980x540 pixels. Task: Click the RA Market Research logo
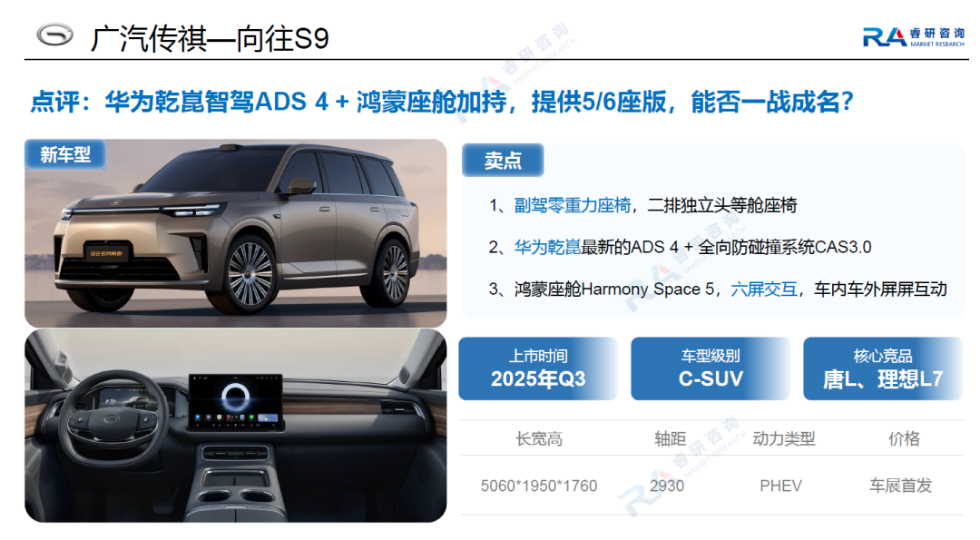pyautogui.click(x=913, y=37)
